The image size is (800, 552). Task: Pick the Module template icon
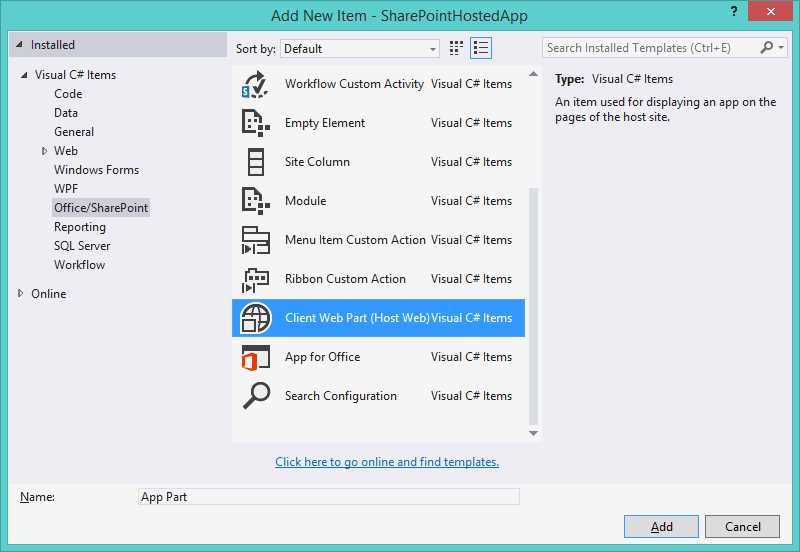255,201
